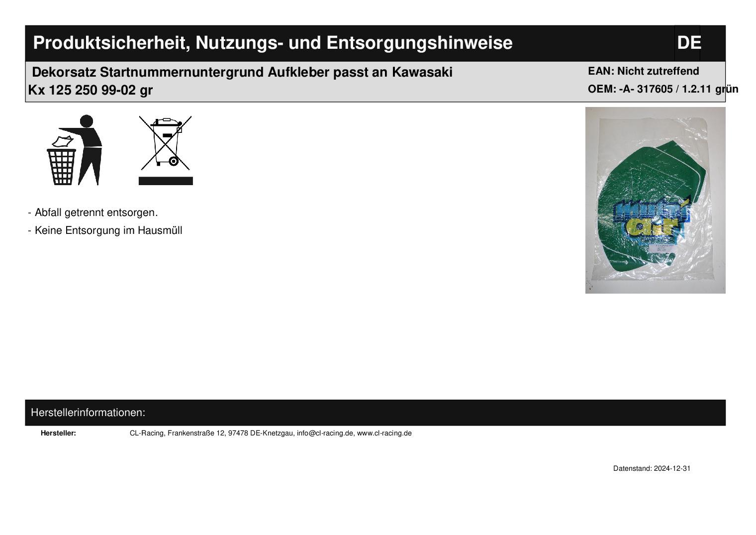Click the wire waste basket in pictogram
The height and width of the screenshot is (535, 756).
tap(62, 166)
